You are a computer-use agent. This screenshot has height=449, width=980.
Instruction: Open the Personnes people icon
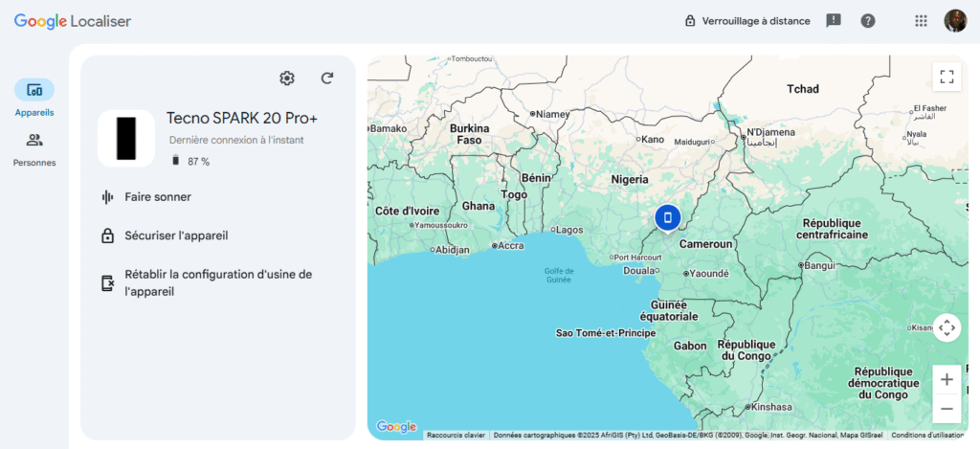[x=34, y=140]
